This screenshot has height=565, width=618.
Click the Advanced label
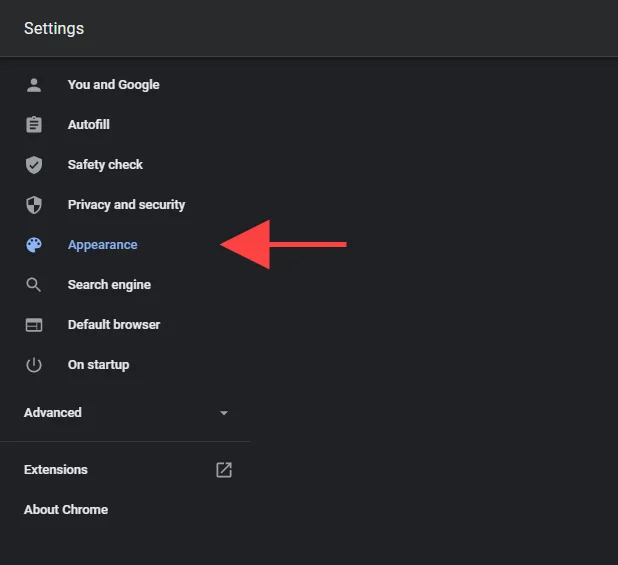pyautogui.click(x=53, y=413)
